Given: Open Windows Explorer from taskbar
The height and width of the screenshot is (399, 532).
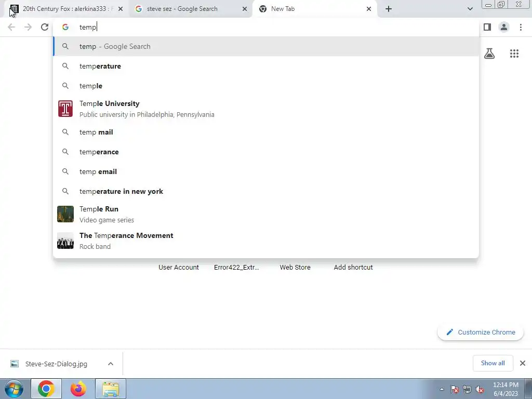Looking at the screenshot, I should click(111, 389).
